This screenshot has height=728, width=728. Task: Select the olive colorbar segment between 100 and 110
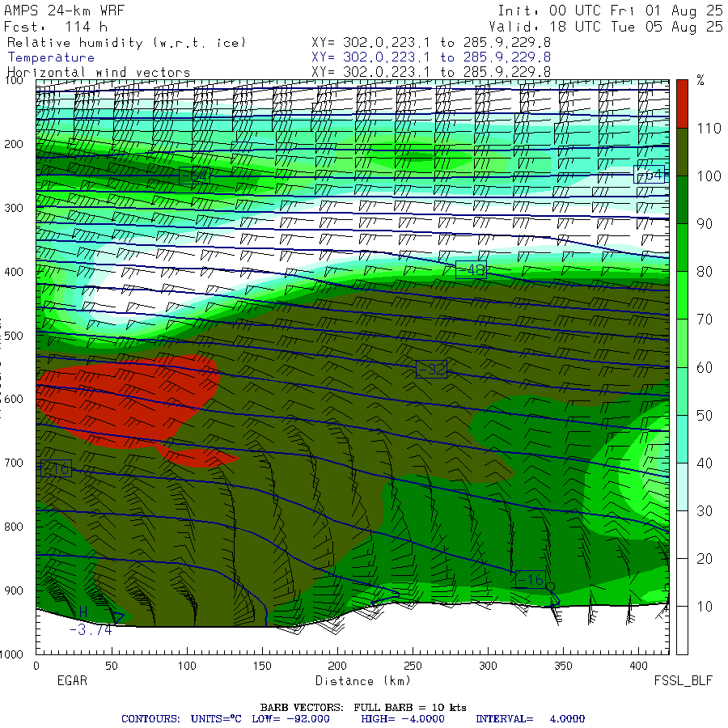(x=682, y=152)
